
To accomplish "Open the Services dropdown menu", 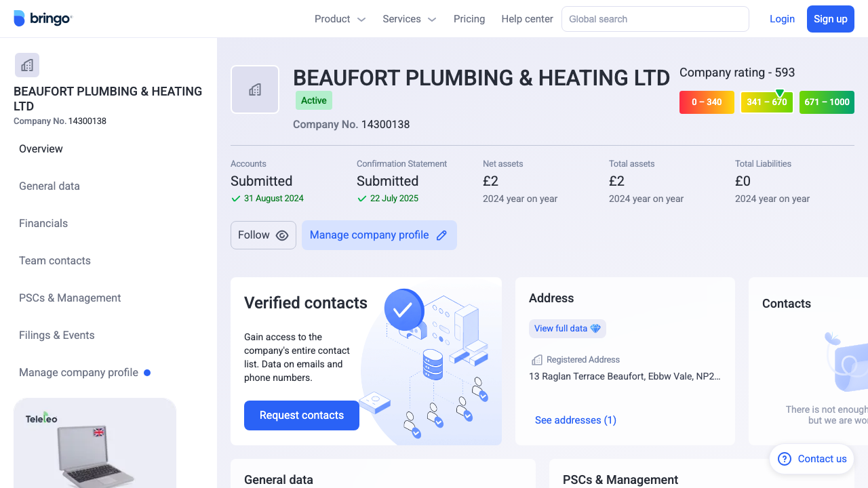I will tap(409, 19).
